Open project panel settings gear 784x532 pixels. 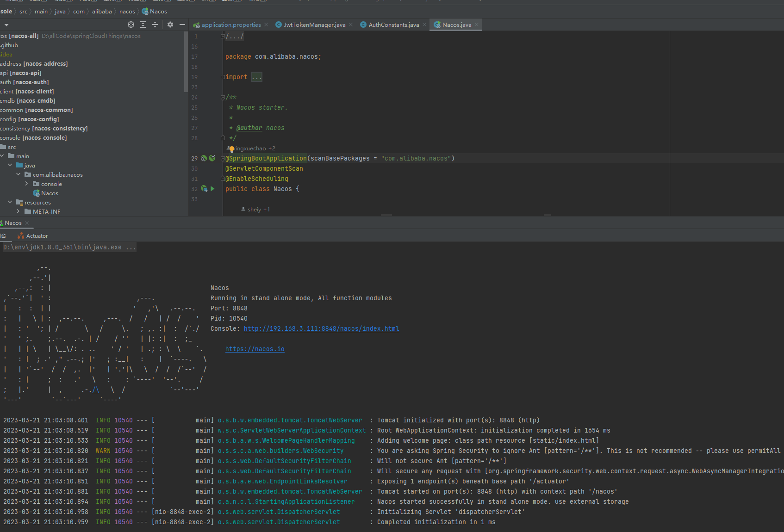tap(170, 25)
